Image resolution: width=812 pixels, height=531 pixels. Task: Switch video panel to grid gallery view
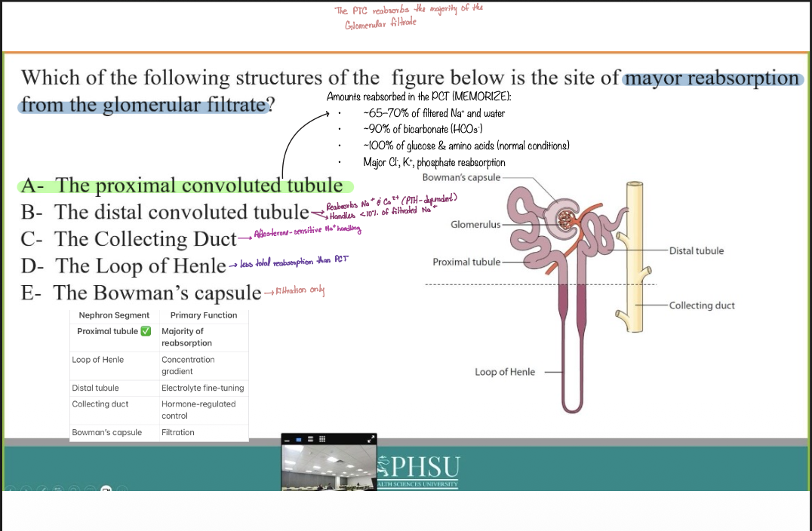(322, 440)
